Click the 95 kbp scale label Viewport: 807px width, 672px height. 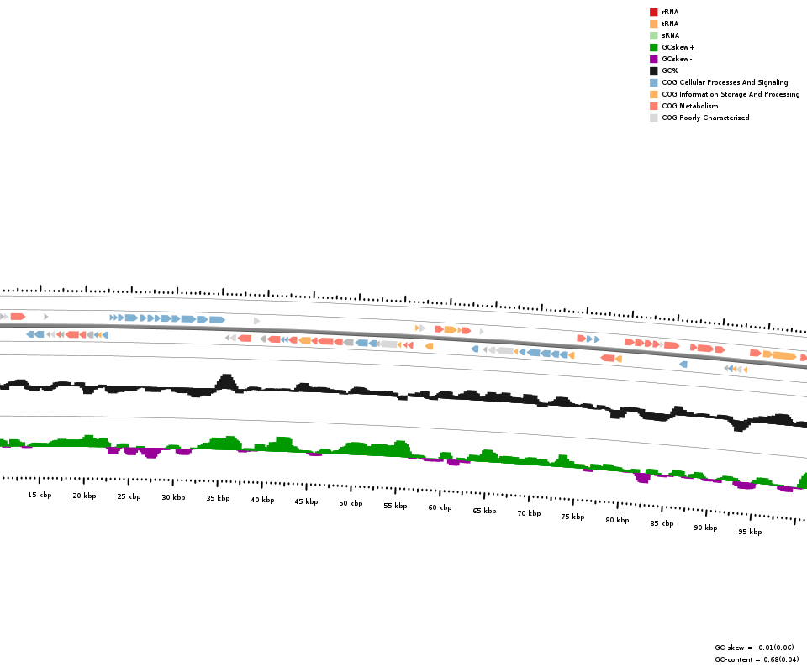(x=750, y=532)
